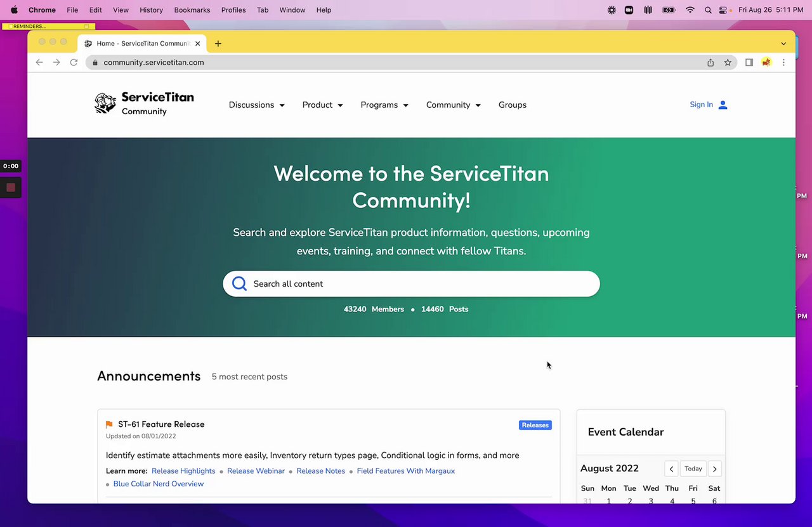Open the Edit menu
This screenshot has width=812, height=527.
pos(95,10)
